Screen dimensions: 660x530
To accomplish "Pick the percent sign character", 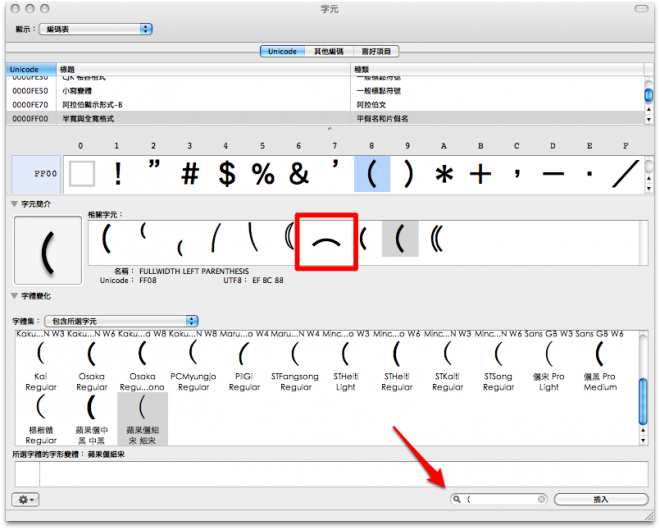I will (x=263, y=174).
